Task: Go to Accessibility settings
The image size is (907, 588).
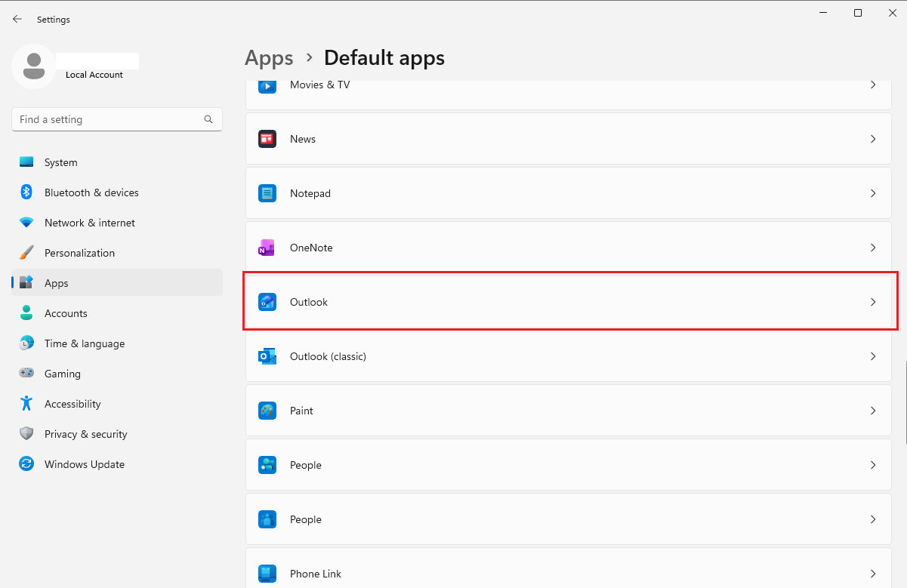Action: (x=117, y=404)
